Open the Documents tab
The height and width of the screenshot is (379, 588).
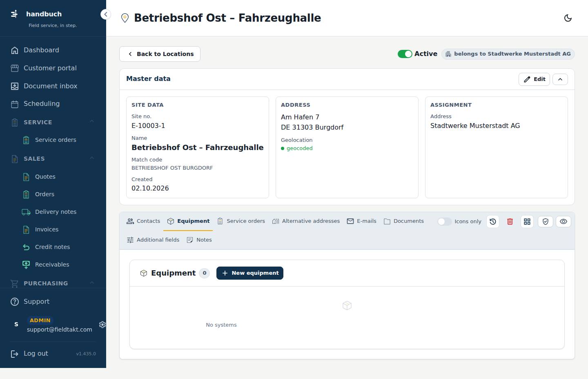pyautogui.click(x=404, y=221)
